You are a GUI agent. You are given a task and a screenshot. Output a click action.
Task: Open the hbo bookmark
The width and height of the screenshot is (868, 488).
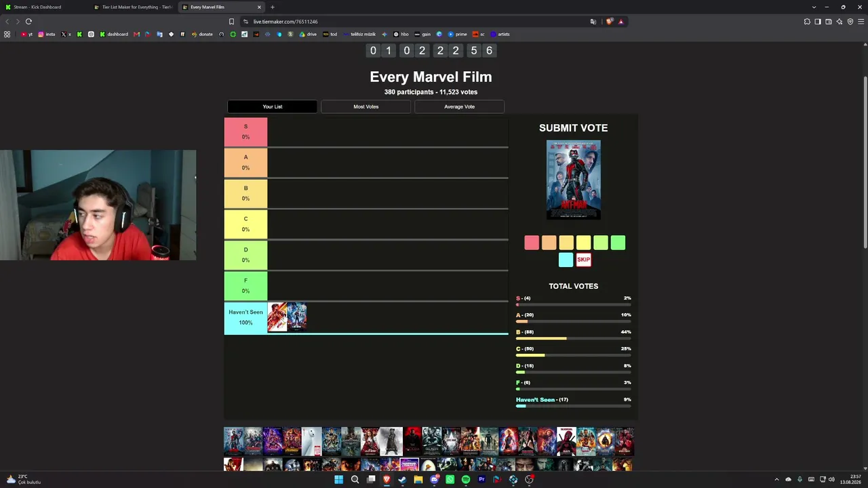[x=401, y=34]
